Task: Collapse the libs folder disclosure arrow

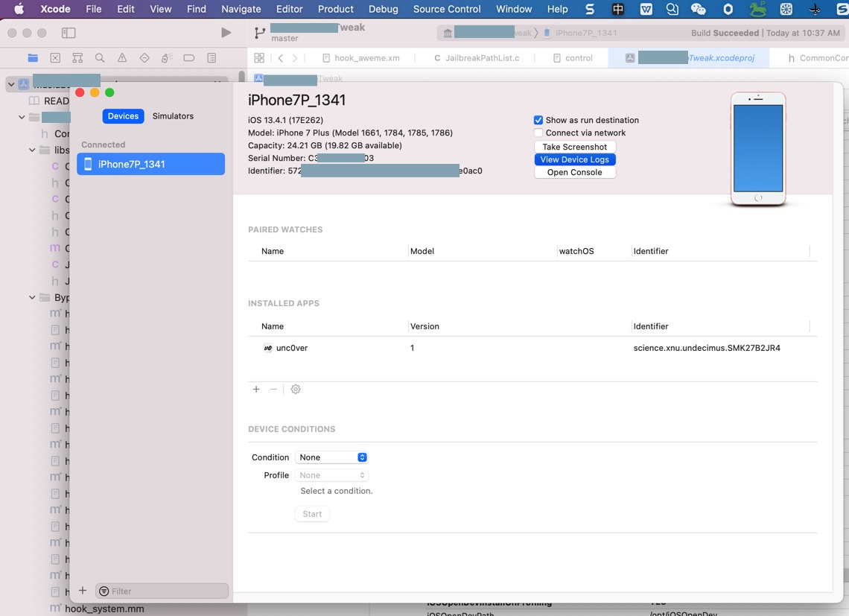Action: point(32,150)
